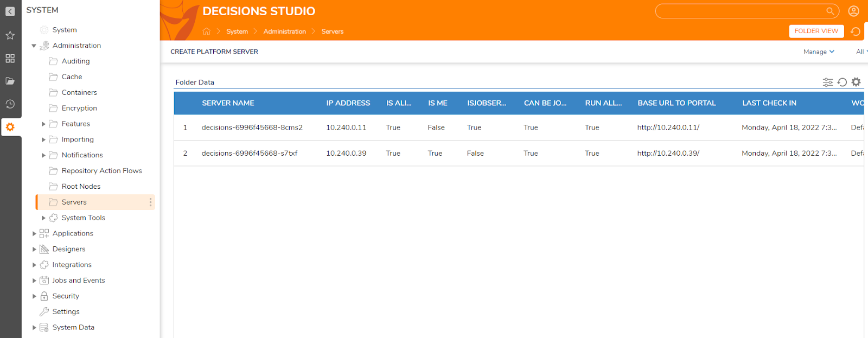Viewport: 868px width, 338px height.
Task: Click the System Tools puzzle icon
Action: 53,218
